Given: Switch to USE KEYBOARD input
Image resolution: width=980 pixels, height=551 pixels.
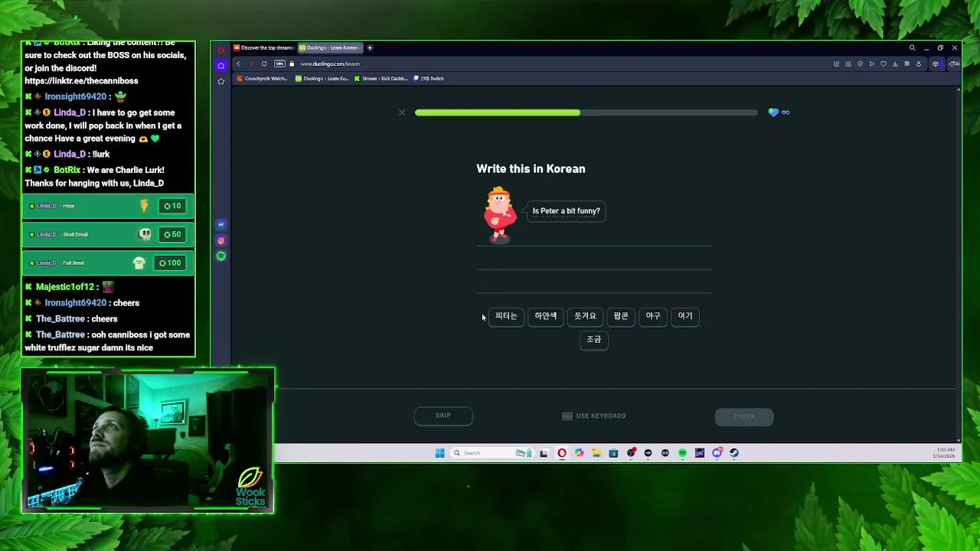Looking at the screenshot, I should [594, 416].
